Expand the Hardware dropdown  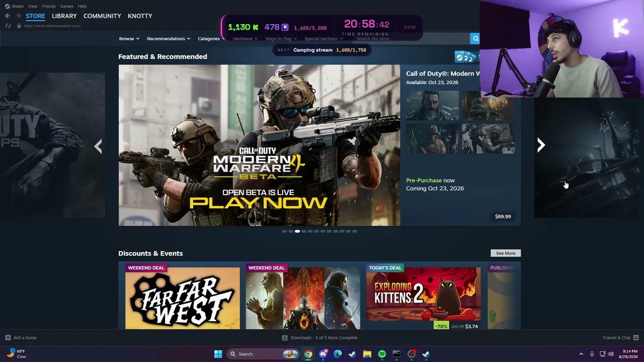pyautogui.click(x=245, y=39)
